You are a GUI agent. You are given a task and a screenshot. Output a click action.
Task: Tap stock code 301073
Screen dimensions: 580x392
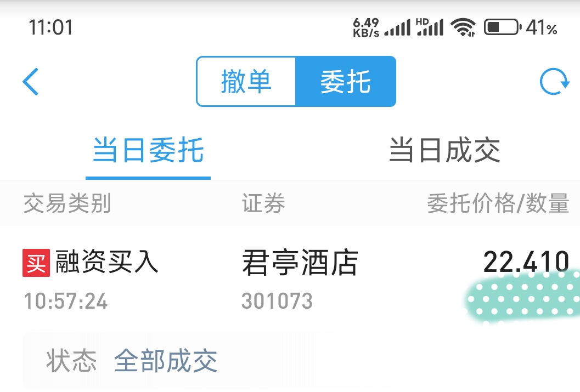click(x=277, y=301)
